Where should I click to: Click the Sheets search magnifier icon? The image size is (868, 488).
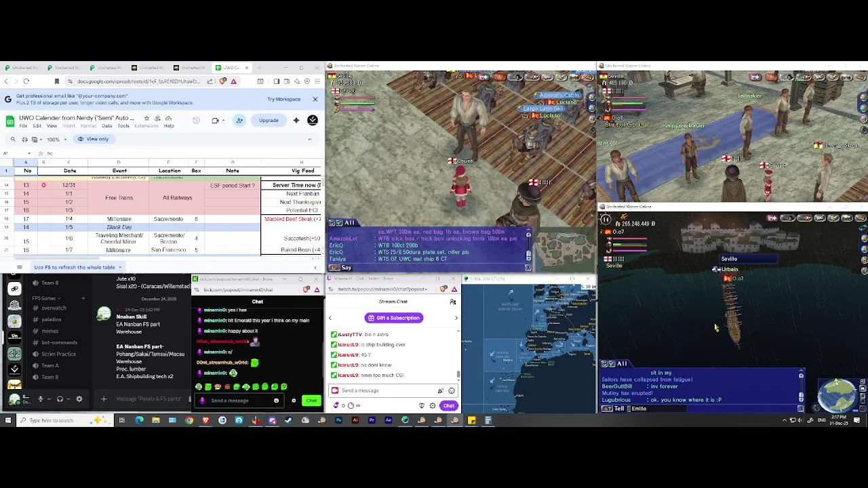click(13, 139)
